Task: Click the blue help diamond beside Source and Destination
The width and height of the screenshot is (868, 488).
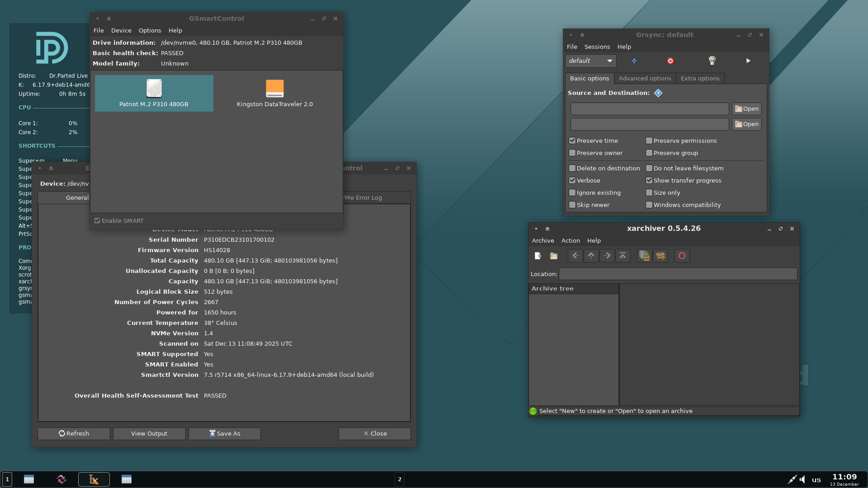Action: click(x=658, y=93)
